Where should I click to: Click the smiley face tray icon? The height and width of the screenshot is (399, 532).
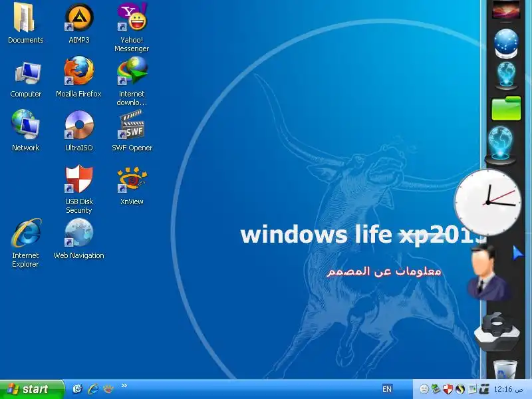(x=424, y=389)
